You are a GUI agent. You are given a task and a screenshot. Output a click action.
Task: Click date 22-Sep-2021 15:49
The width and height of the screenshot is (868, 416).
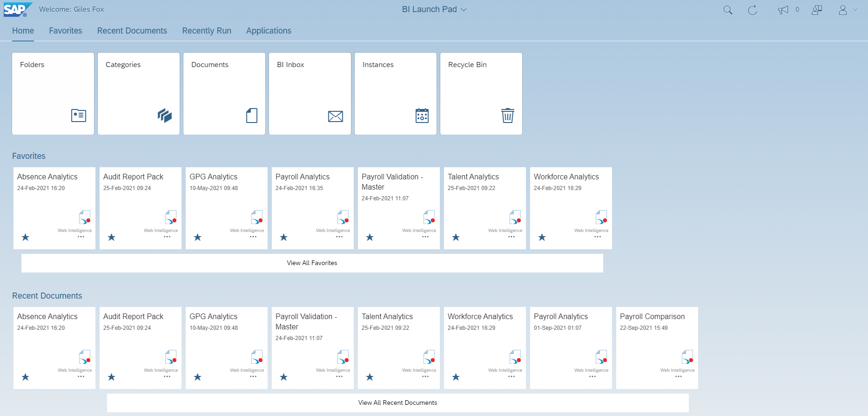click(644, 328)
